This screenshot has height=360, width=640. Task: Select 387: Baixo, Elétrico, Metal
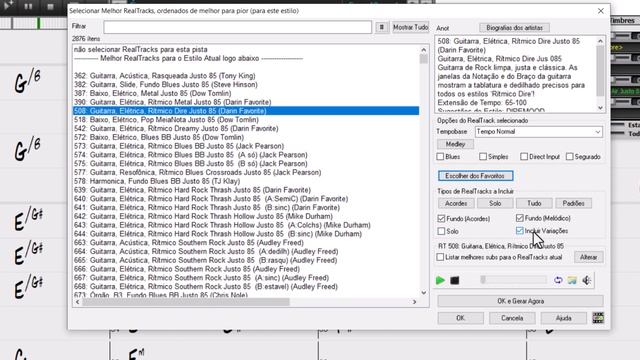[153, 93]
